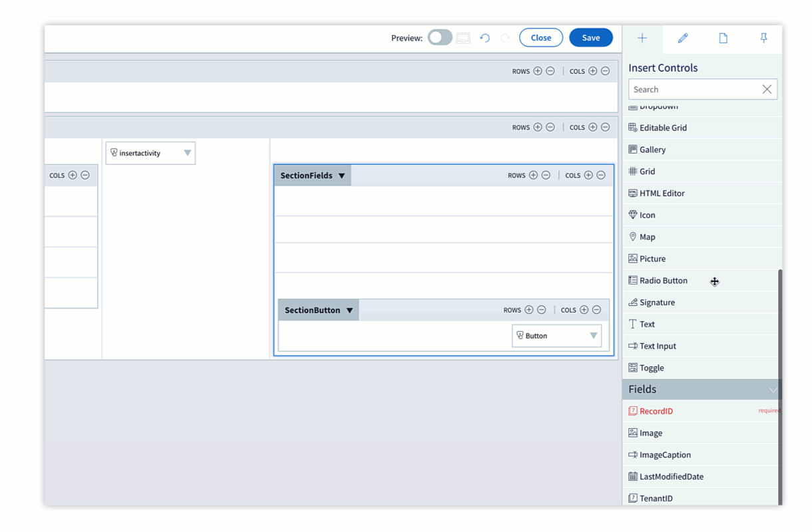The width and height of the screenshot is (812, 532).
Task: Remove a row from SectionButton
Action: [x=542, y=310]
